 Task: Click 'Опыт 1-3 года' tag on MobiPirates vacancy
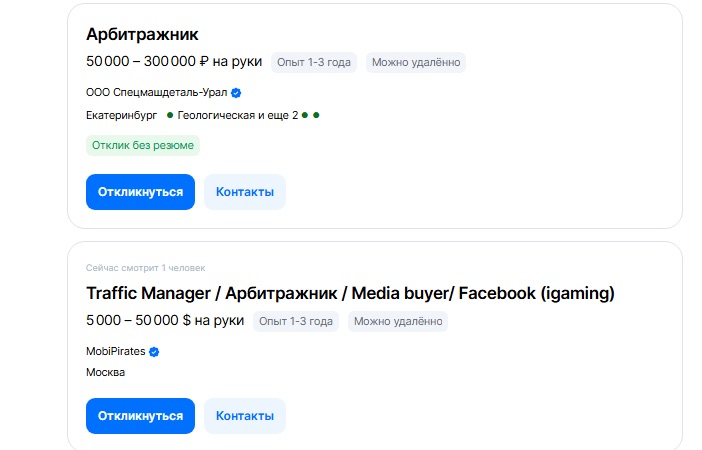point(296,321)
